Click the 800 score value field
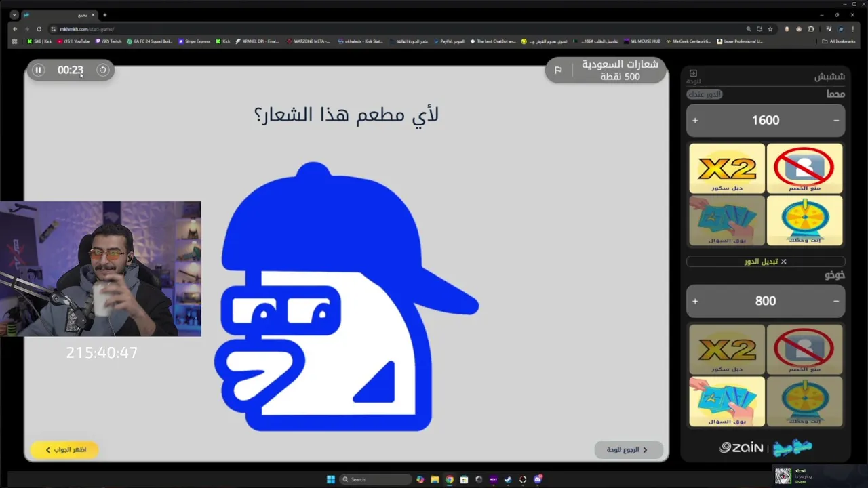 coord(766,301)
